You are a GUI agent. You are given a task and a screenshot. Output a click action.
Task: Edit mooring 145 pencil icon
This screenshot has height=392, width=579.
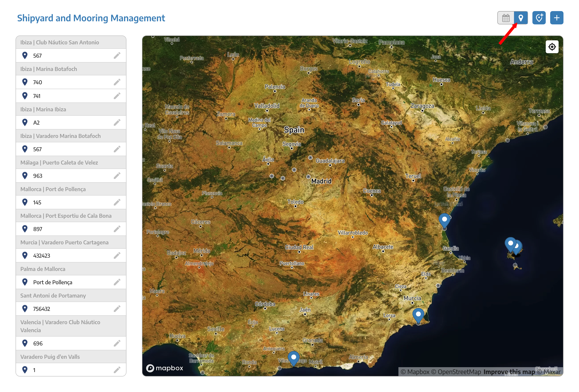click(117, 202)
